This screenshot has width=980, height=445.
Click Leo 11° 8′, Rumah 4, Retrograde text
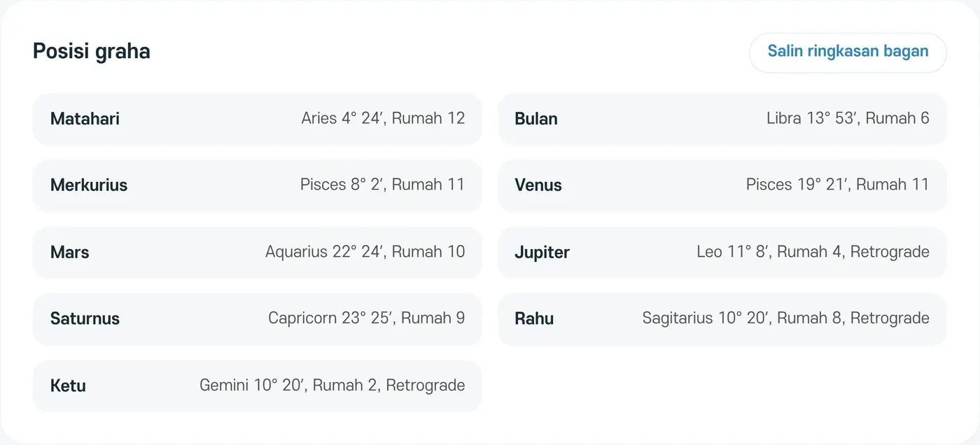pyautogui.click(x=813, y=252)
